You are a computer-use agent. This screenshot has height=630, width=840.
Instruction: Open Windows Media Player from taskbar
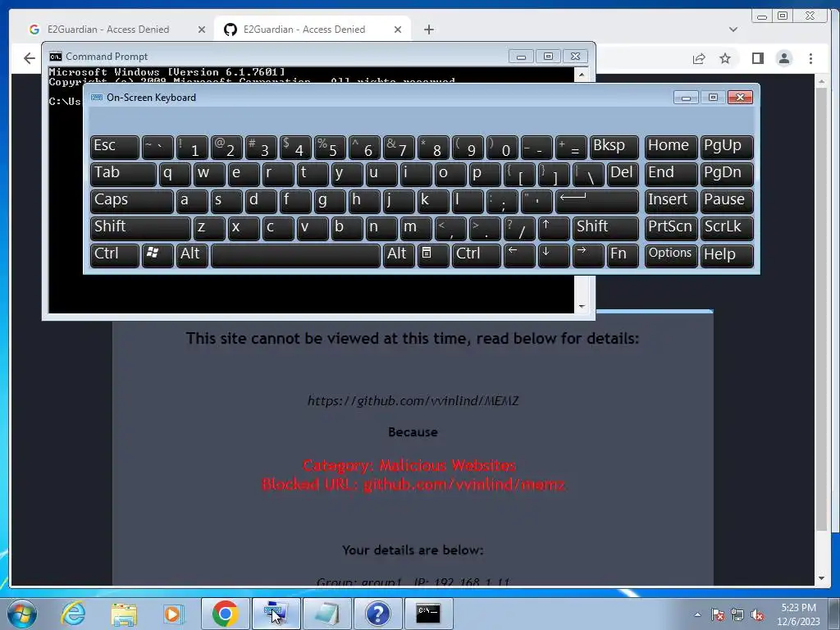[x=173, y=614]
